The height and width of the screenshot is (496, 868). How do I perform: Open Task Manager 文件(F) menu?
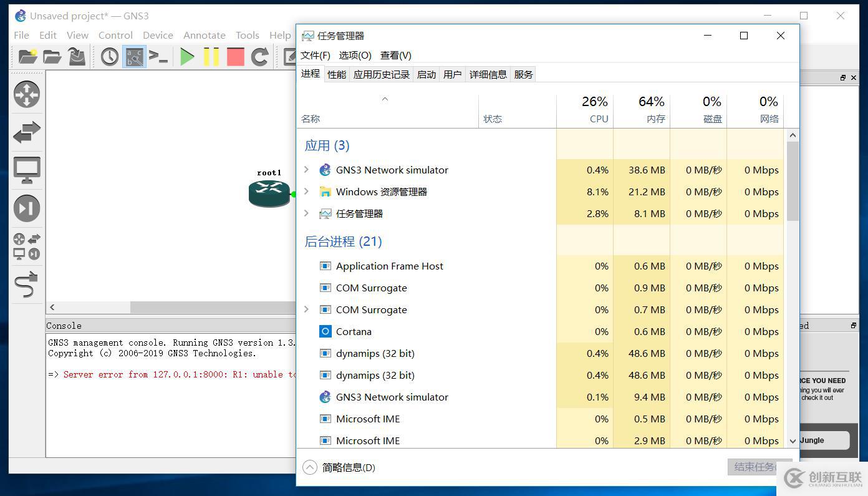point(316,56)
